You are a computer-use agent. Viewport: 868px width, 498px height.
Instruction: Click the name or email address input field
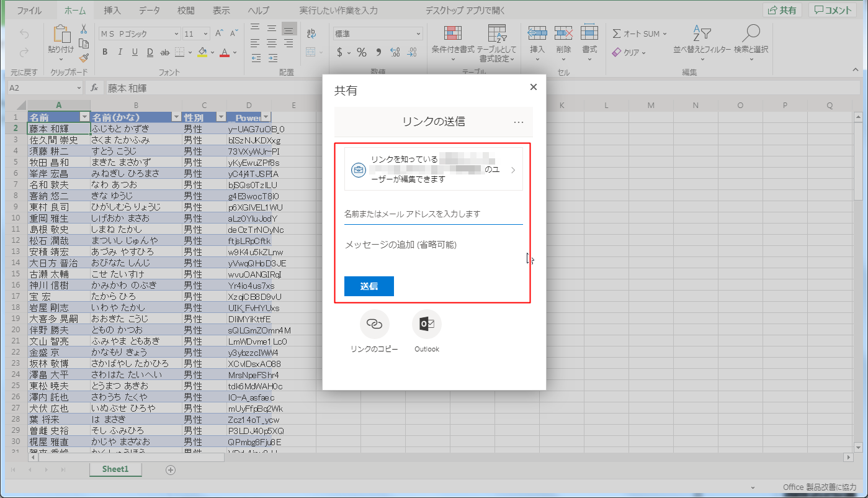(x=434, y=214)
